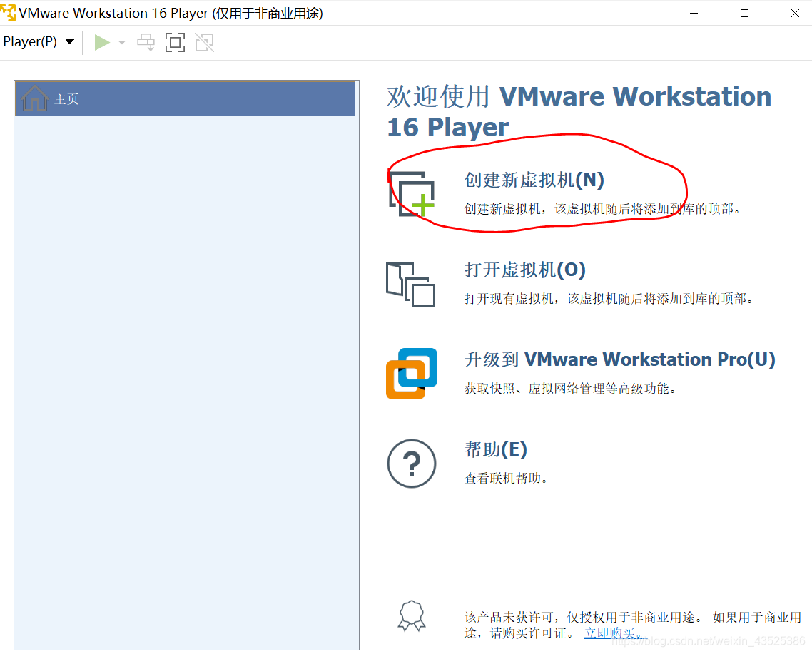Click the create new virtual machine icon
812x654 pixels.
click(x=412, y=194)
